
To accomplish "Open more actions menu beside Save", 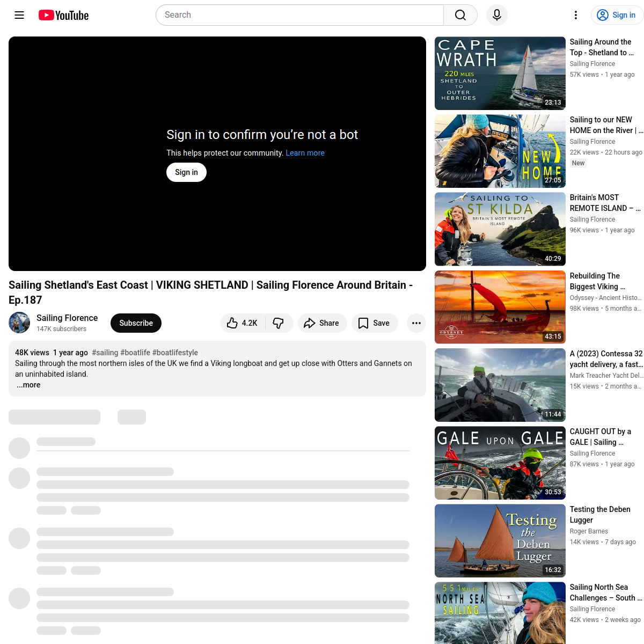I will point(416,323).
